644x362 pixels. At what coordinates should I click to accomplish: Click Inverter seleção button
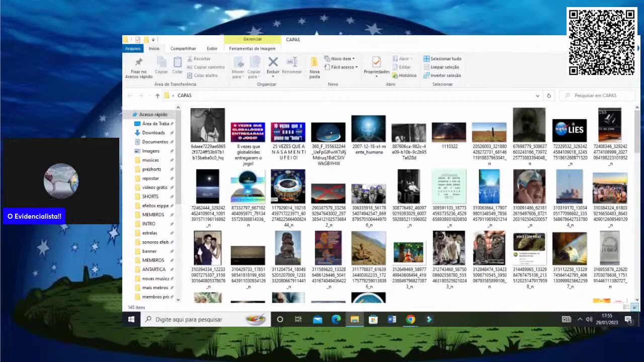tap(442, 75)
